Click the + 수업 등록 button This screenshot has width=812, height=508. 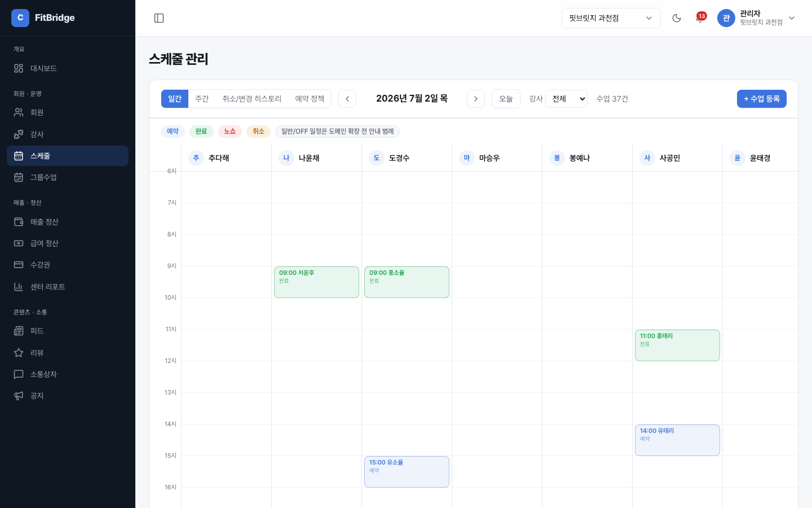(762, 99)
